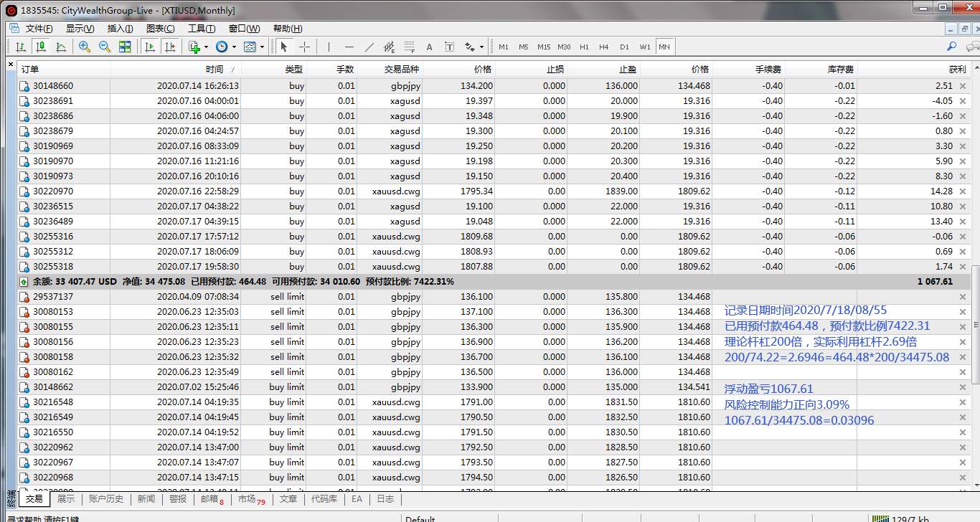Switch to the 账户历史 tab
980x522 pixels.
click(x=106, y=499)
